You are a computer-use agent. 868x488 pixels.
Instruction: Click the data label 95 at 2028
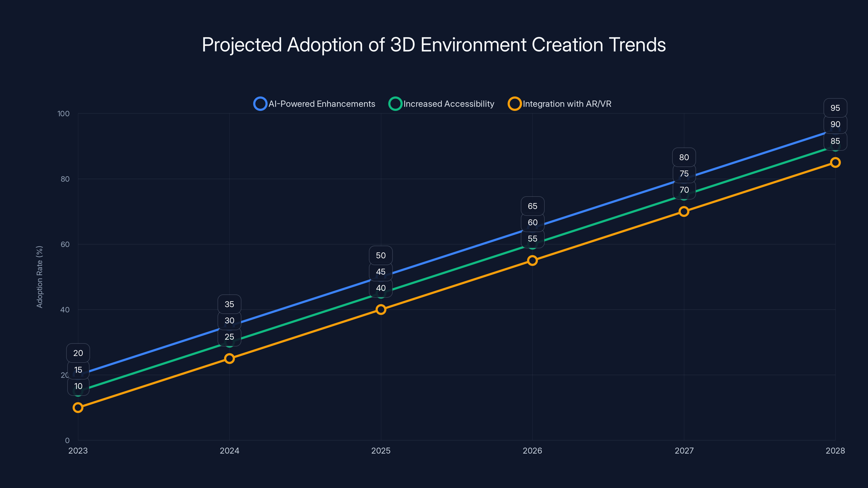click(835, 108)
